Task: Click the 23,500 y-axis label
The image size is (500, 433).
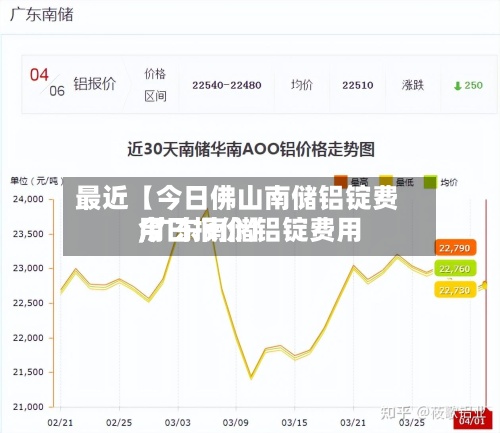Action: (28, 234)
